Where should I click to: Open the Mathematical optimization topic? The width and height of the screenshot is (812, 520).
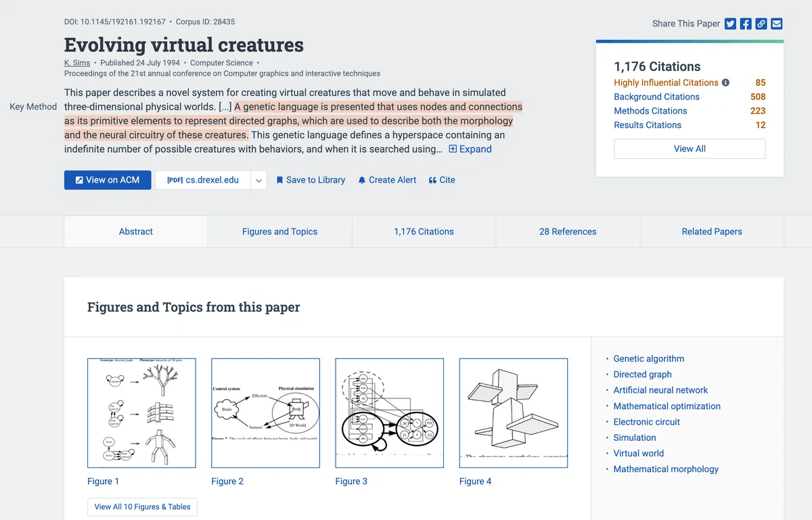(667, 406)
